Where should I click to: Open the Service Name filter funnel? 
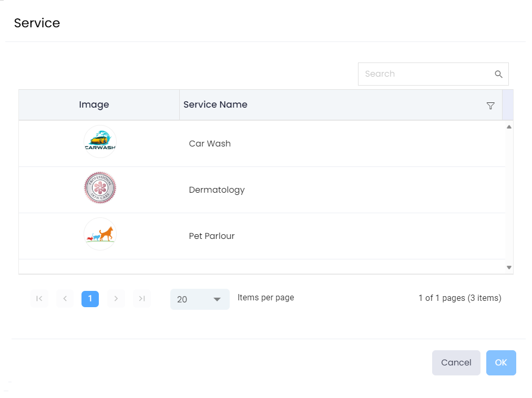tap(490, 106)
